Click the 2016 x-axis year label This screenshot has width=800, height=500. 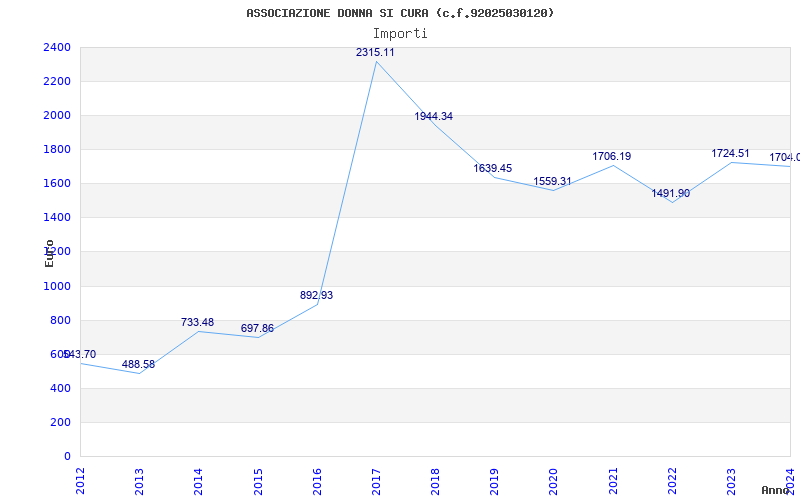coord(317,481)
